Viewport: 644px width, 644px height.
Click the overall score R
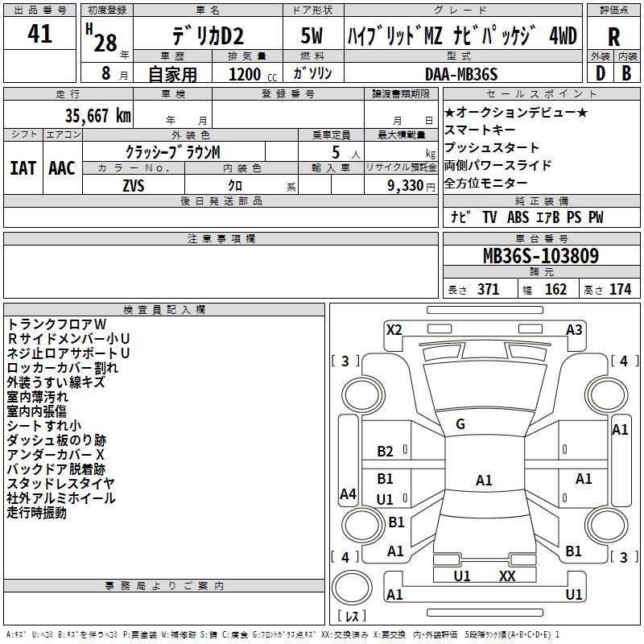click(613, 37)
